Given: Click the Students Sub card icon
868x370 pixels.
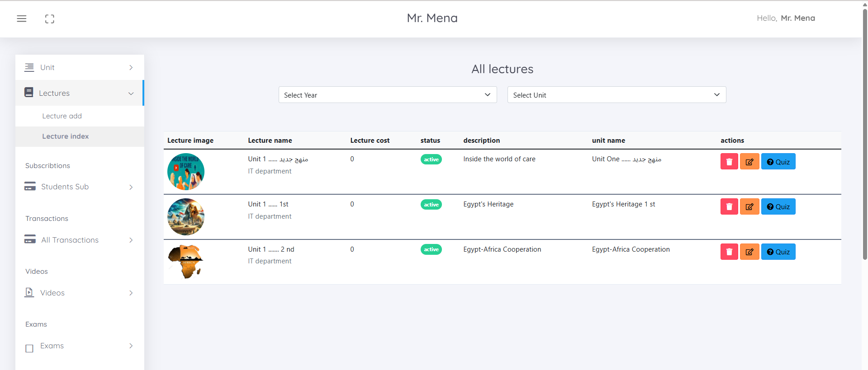Looking at the screenshot, I should (30, 187).
